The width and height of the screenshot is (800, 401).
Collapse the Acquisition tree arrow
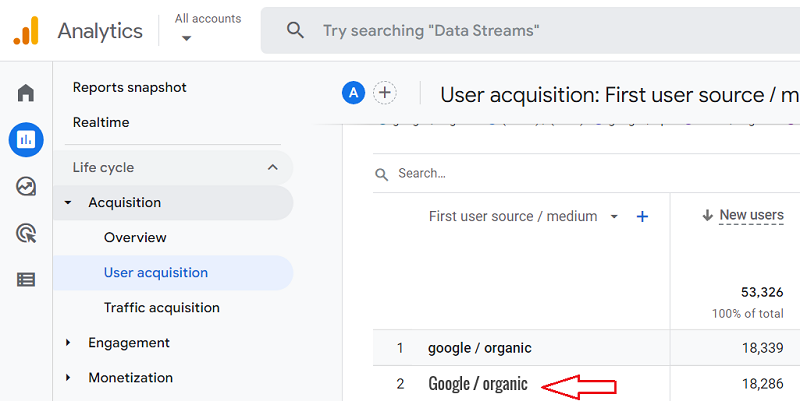68,203
